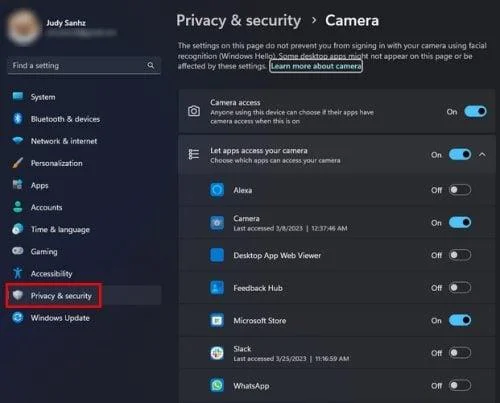
Task: Open the Accounts section
Action: tap(85, 207)
